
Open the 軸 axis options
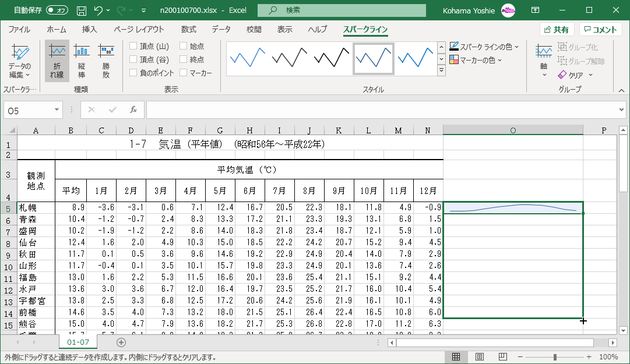coord(544,61)
